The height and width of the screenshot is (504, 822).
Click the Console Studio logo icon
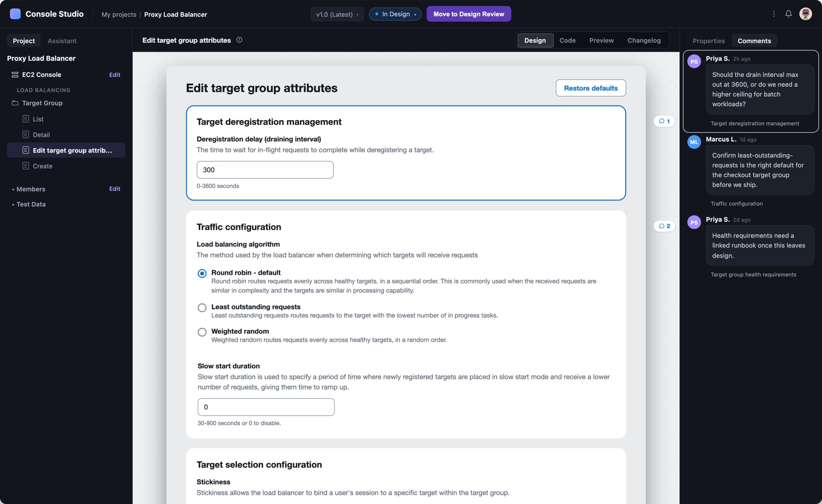(15, 14)
